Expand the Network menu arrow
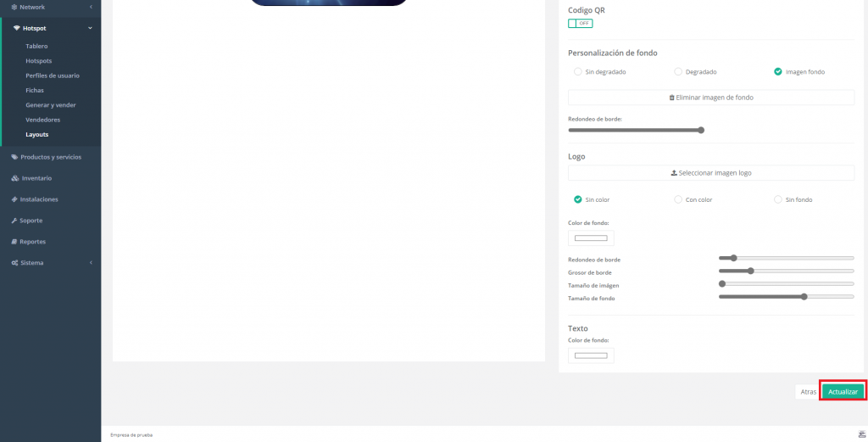 point(90,7)
